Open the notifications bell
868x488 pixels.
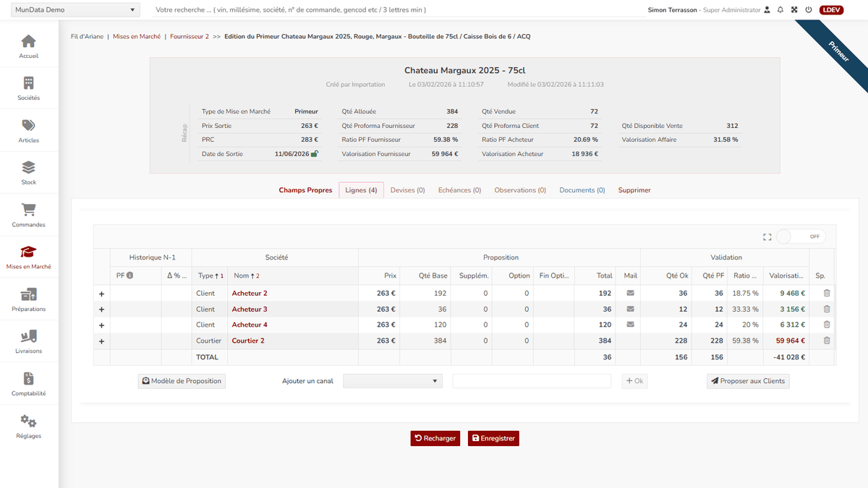pos(780,10)
